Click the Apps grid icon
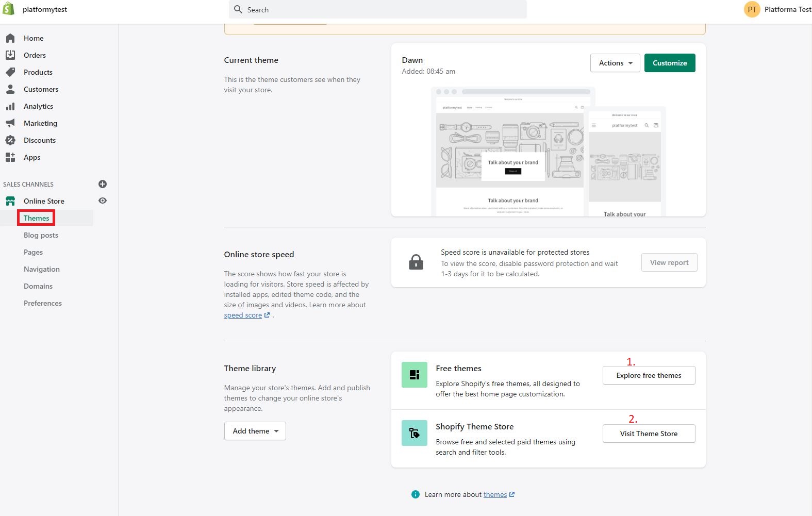The image size is (812, 516). pos(10,157)
